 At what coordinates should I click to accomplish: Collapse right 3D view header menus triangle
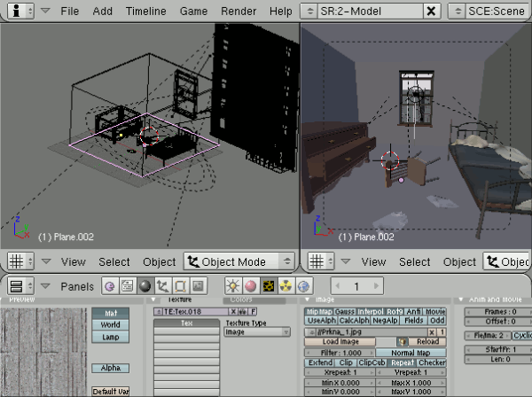point(346,261)
